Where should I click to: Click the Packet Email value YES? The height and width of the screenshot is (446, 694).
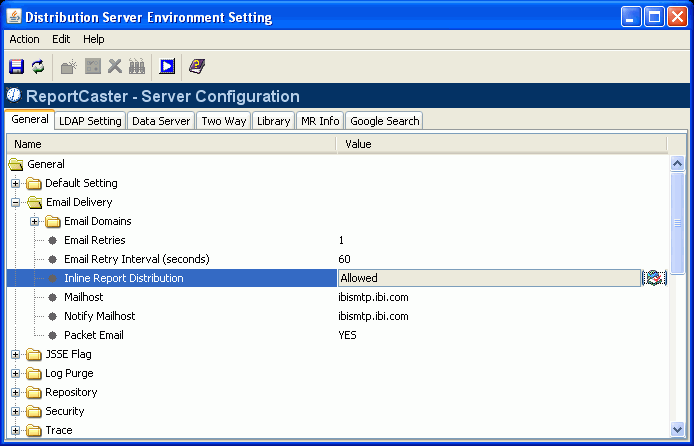(x=347, y=335)
